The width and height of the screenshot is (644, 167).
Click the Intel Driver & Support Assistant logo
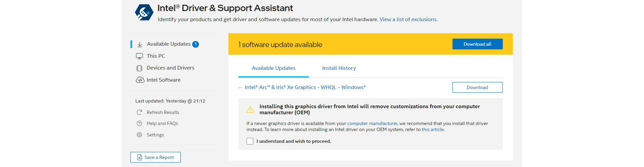pos(144,13)
